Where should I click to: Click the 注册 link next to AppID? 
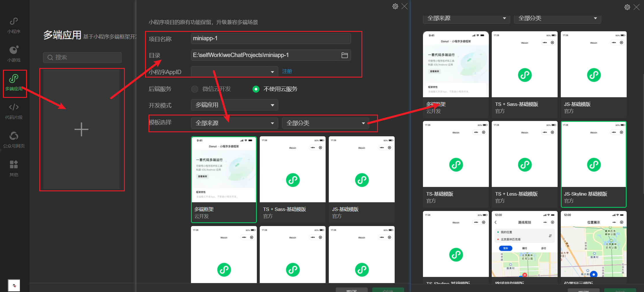(287, 71)
